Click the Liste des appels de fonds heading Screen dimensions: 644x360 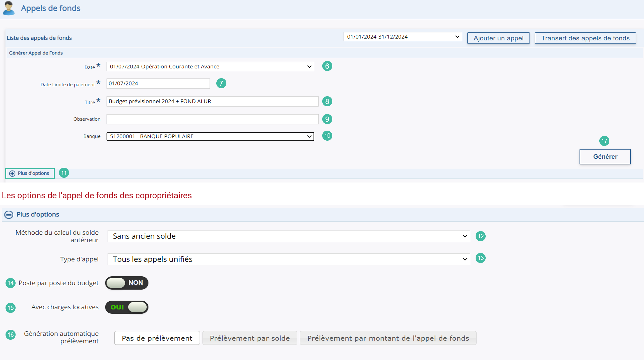[39, 38]
